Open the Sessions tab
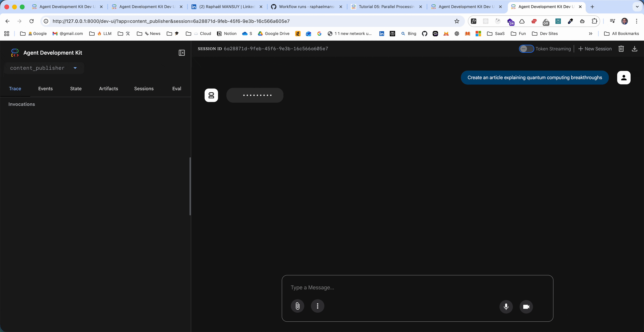Viewport: 644px width, 332px height. [x=144, y=89]
